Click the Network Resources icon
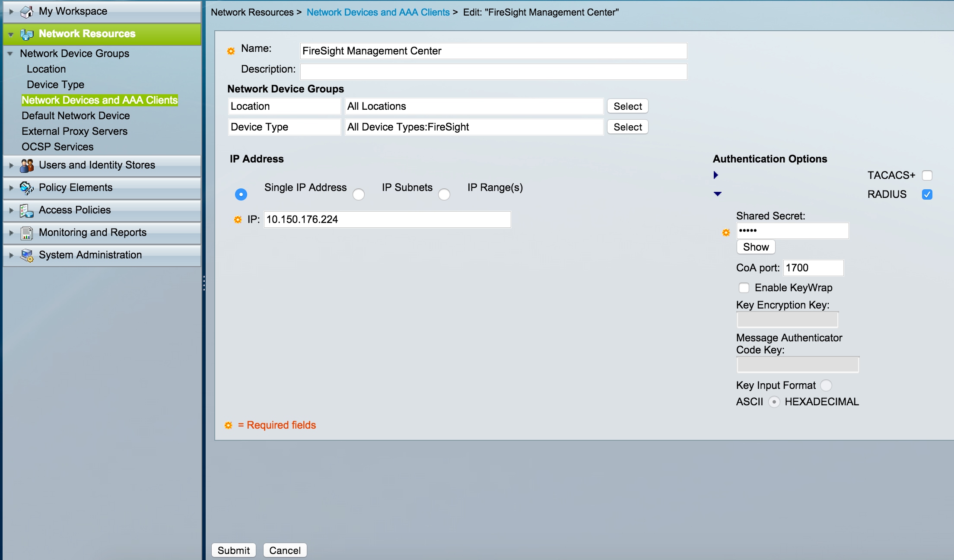954x560 pixels. point(27,34)
